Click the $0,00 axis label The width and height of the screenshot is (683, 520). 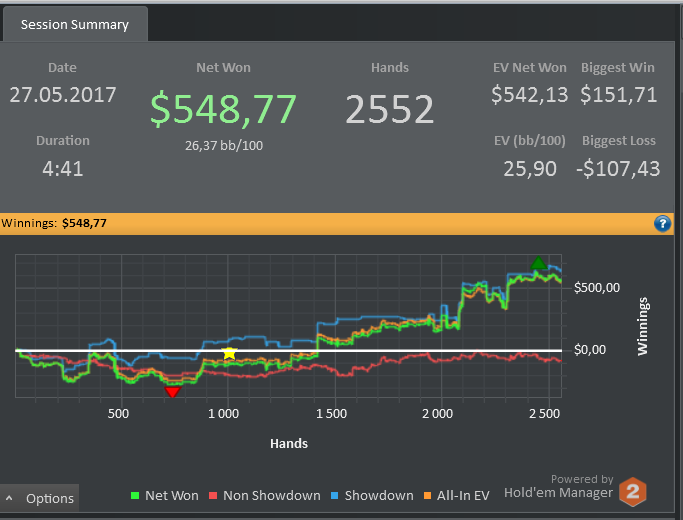[590, 349]
